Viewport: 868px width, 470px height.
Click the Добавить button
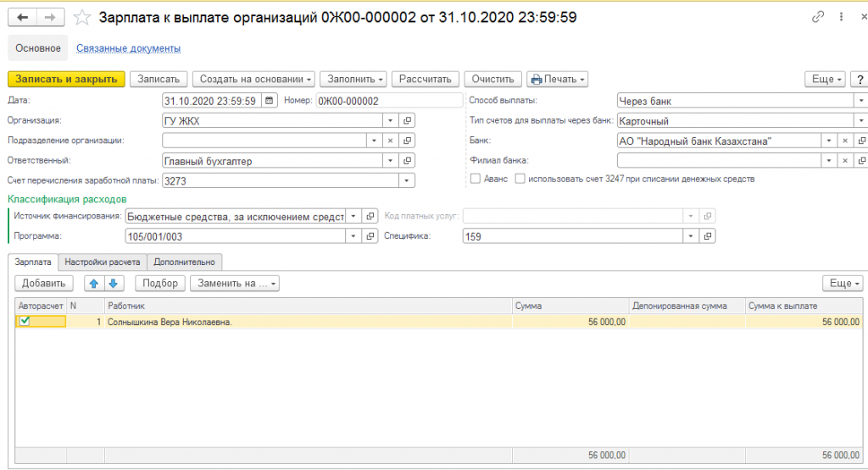pyautogui.click(x=44, y=283)
